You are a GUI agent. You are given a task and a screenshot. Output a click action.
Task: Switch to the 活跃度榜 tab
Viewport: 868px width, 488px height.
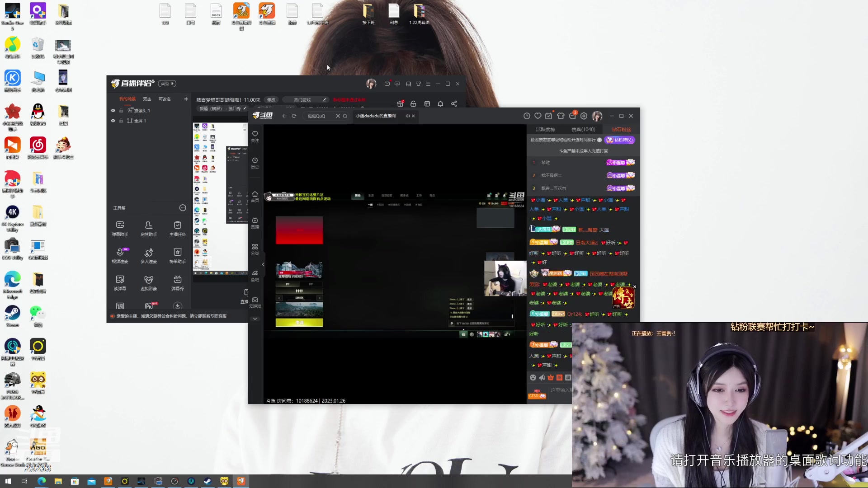[x=545, y=130]
